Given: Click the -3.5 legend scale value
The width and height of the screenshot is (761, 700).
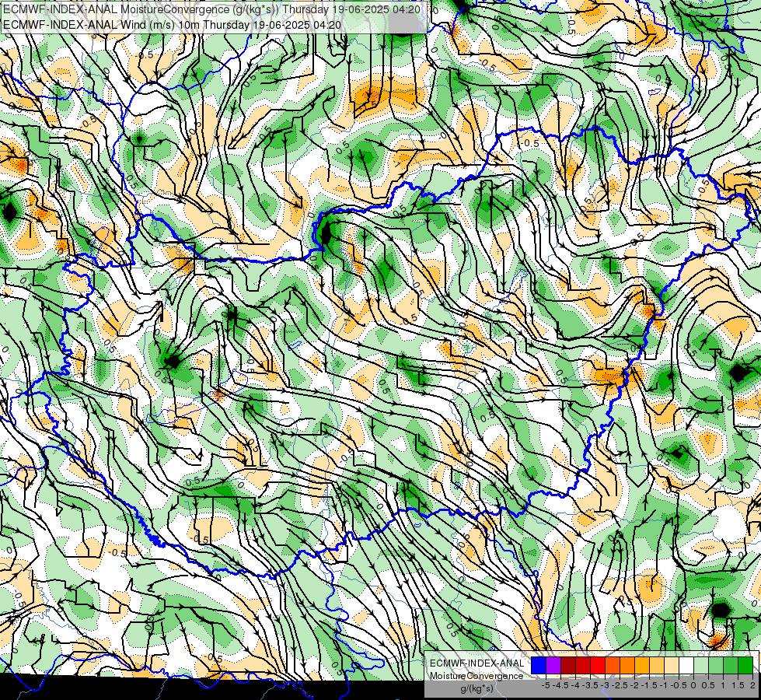Looking at the screenshot, I should pos(590,685).
